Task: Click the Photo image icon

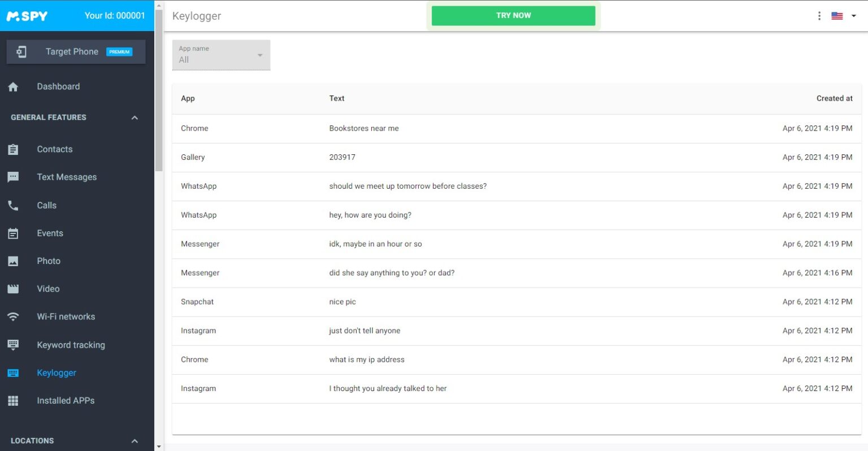Action: tap(13, 261)
